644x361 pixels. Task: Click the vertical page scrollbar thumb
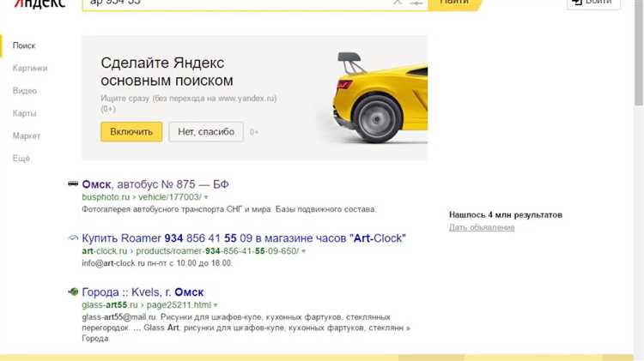pyautogui.click(x=639, y=53)
